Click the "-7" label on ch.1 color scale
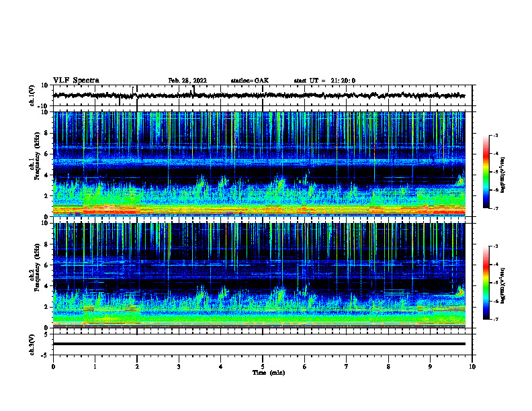532x411 pixels. coord(496,208)
